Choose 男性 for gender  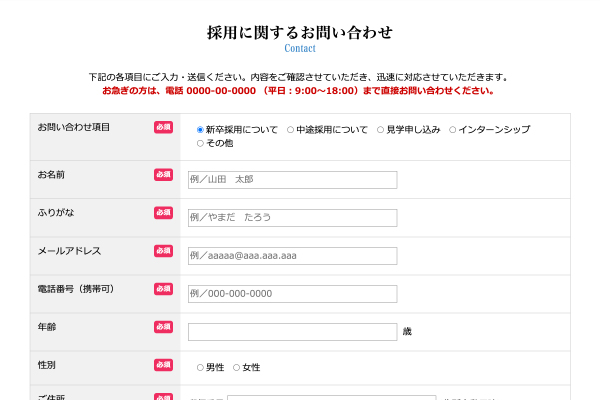200,367
